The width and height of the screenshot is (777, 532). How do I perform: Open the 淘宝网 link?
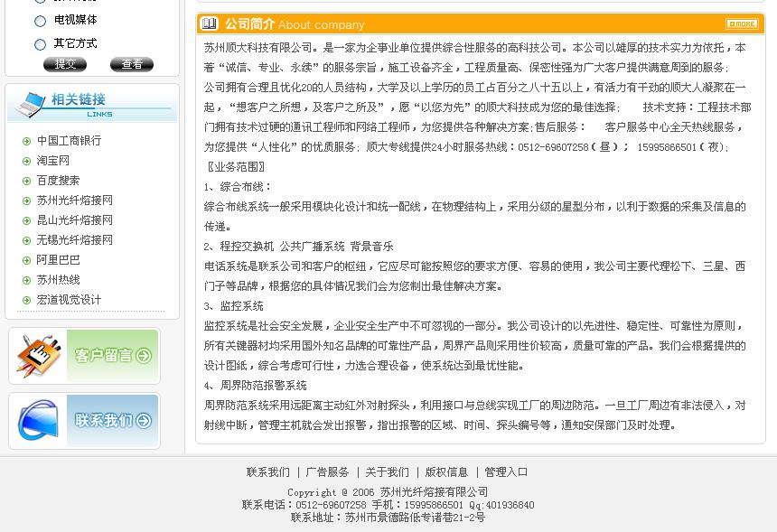[x=53, y=161]
